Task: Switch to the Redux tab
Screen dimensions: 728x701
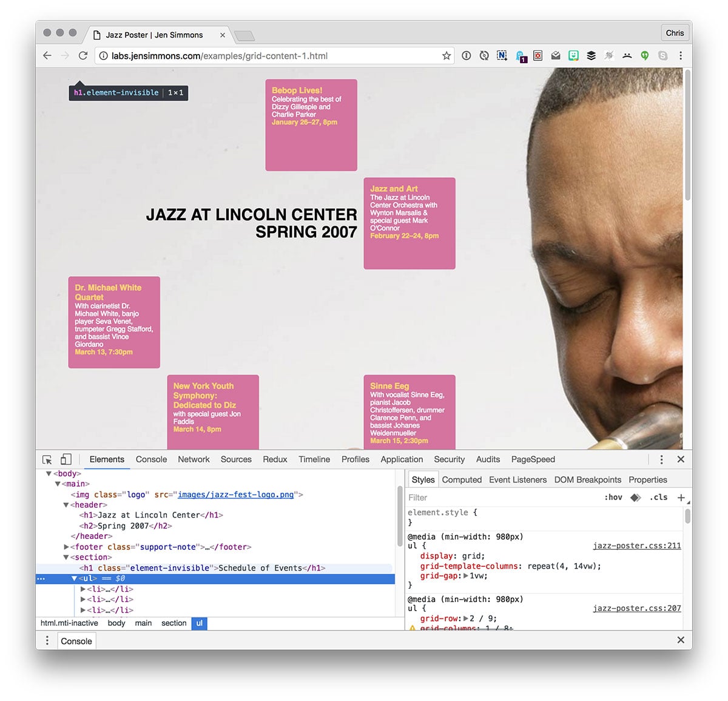Action: (275, 459)
